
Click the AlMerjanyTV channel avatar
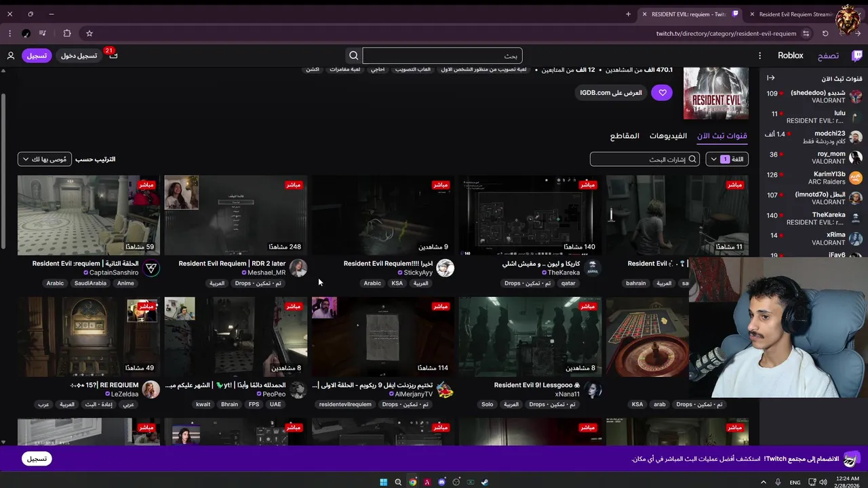pos(446,389)
